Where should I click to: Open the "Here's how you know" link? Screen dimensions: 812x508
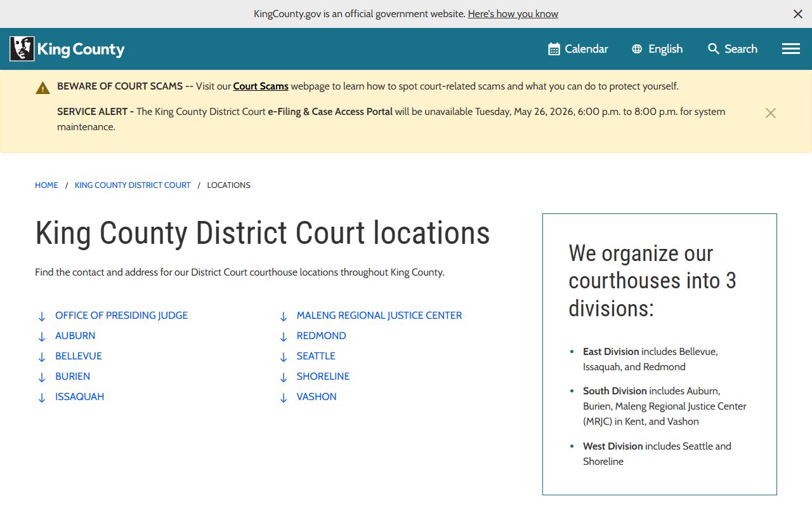[x=513, y=14]
